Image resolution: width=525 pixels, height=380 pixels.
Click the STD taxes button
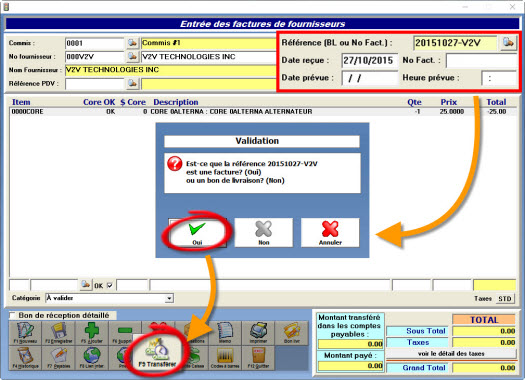click(505, 298)
